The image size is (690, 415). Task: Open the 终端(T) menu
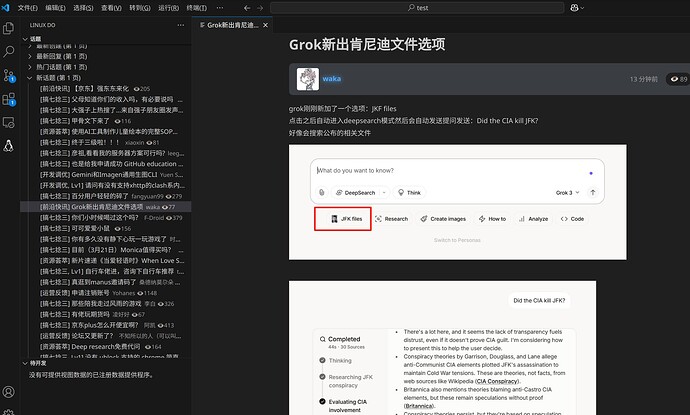tap(197, 8)
